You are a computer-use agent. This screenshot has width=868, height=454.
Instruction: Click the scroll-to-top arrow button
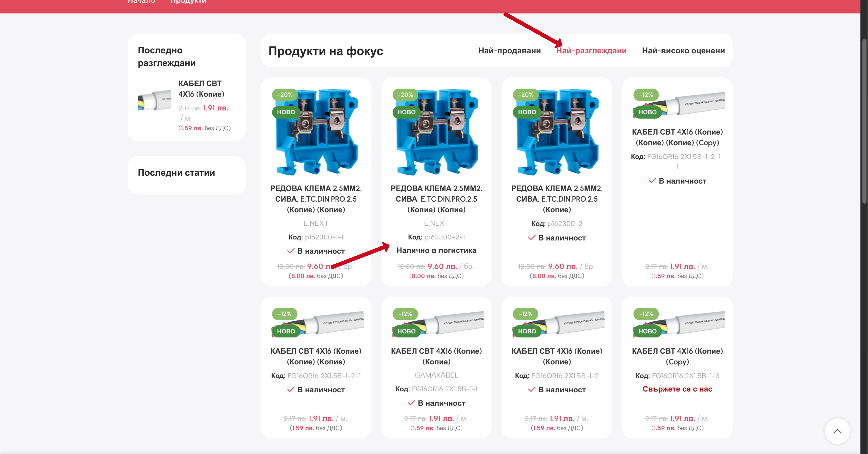click(x=837, y=431)
